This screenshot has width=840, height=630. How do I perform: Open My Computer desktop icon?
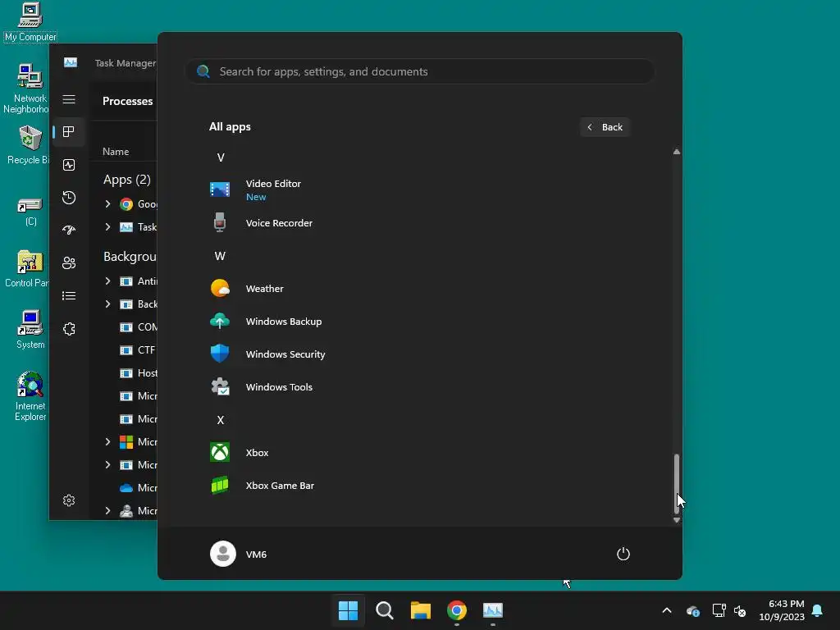pos(30,22)
